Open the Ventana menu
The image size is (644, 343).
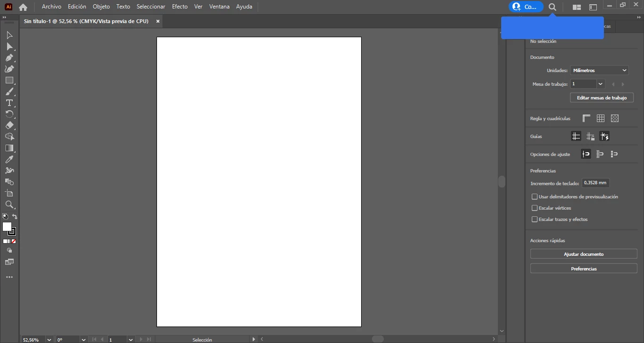[x=219, y=7]
